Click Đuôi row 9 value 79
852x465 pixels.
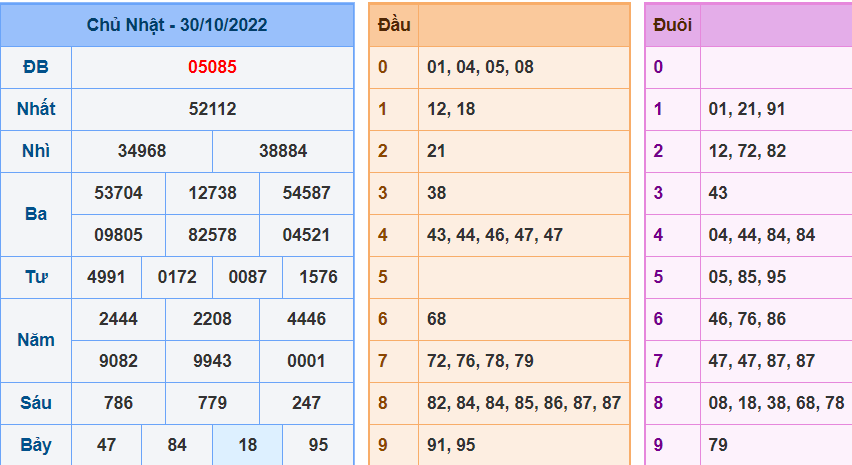[x=718, y=445]
